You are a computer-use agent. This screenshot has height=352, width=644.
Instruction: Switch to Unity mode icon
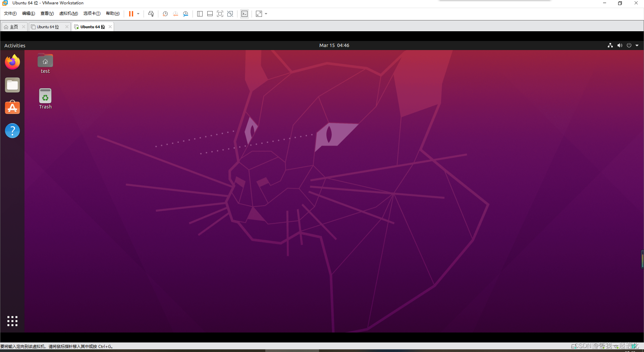tap(230, 14)
